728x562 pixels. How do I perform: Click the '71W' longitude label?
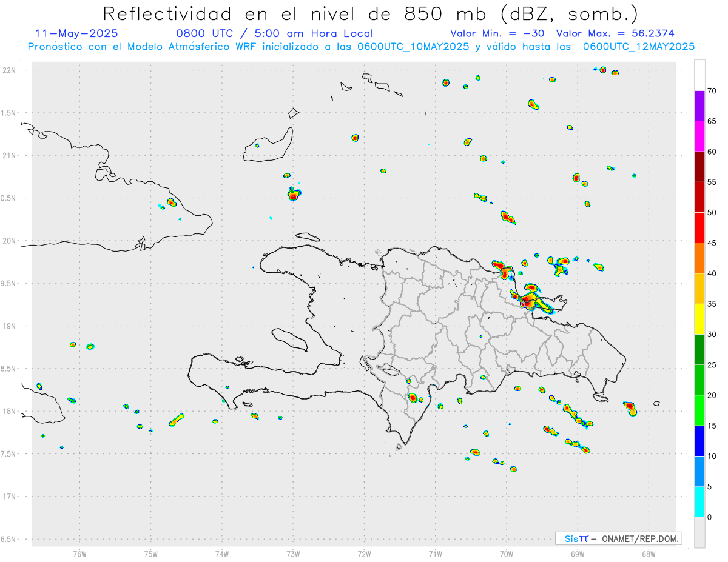435,554
